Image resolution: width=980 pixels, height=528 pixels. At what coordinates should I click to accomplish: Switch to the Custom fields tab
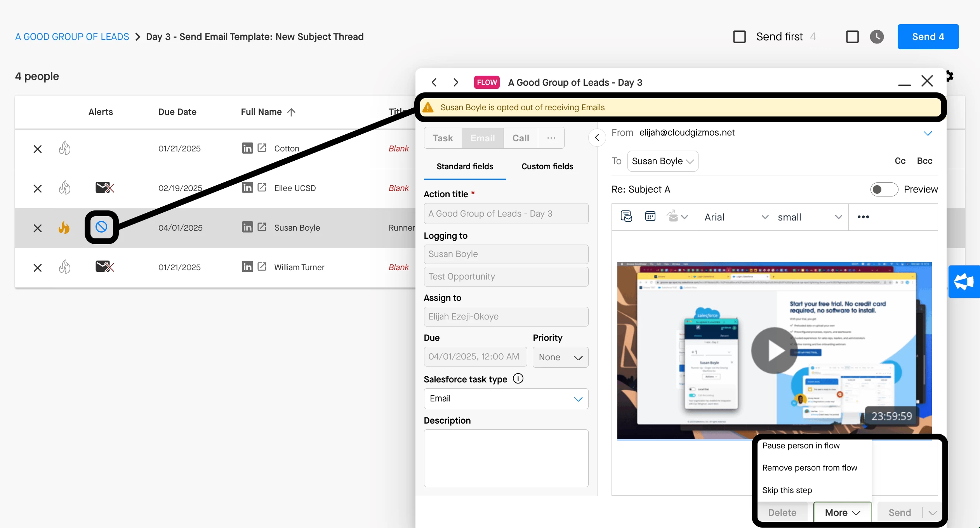coord(547,167)
